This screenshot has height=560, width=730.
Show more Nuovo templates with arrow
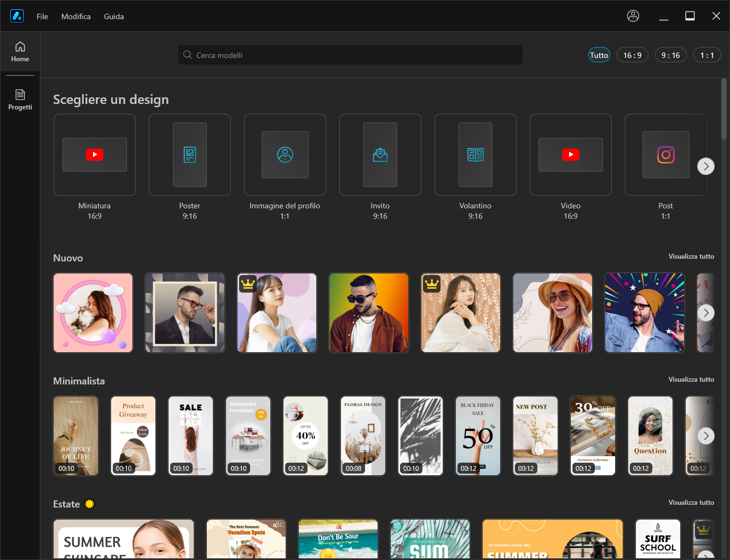tap(706, 313)
